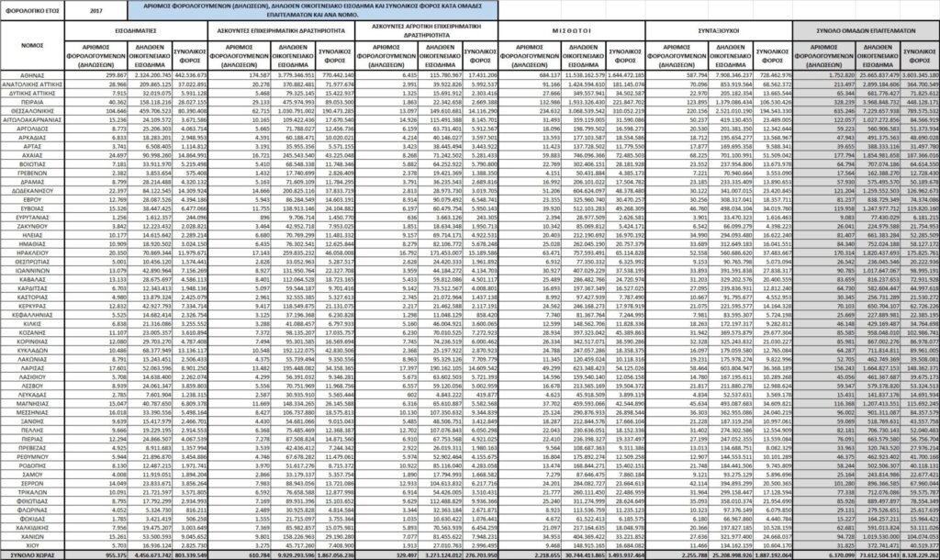The height and width of the screenshot is (560, 940).
Task: Select the ΘΕΣΣΑΛΟΝΙΚΗΣ row label
Action: point(32,111)
